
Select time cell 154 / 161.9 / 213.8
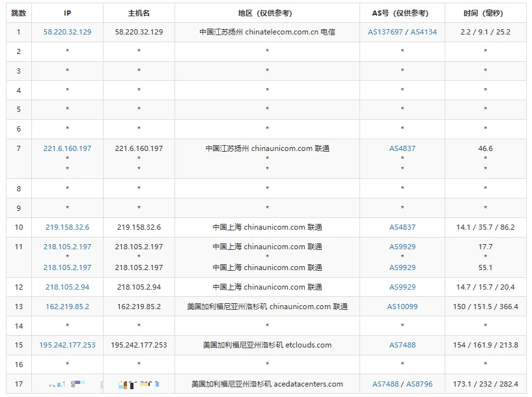[485, 345]
